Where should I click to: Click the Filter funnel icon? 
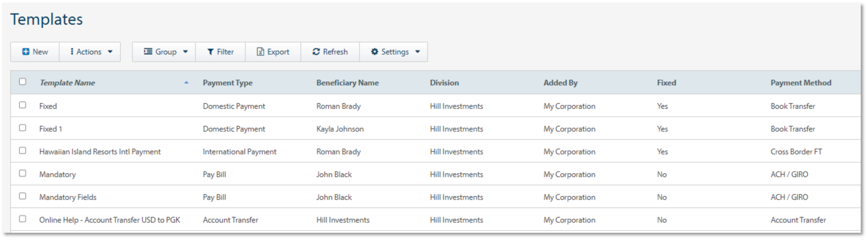[211, 52]
